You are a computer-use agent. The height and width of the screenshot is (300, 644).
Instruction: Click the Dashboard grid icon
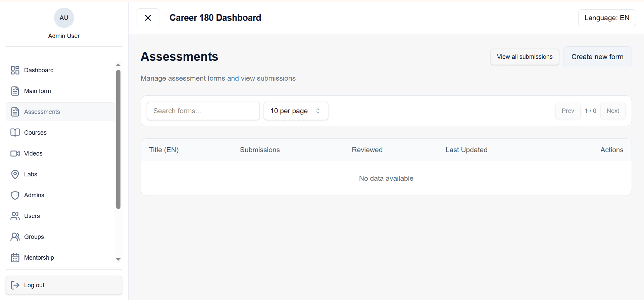point(15,70)
